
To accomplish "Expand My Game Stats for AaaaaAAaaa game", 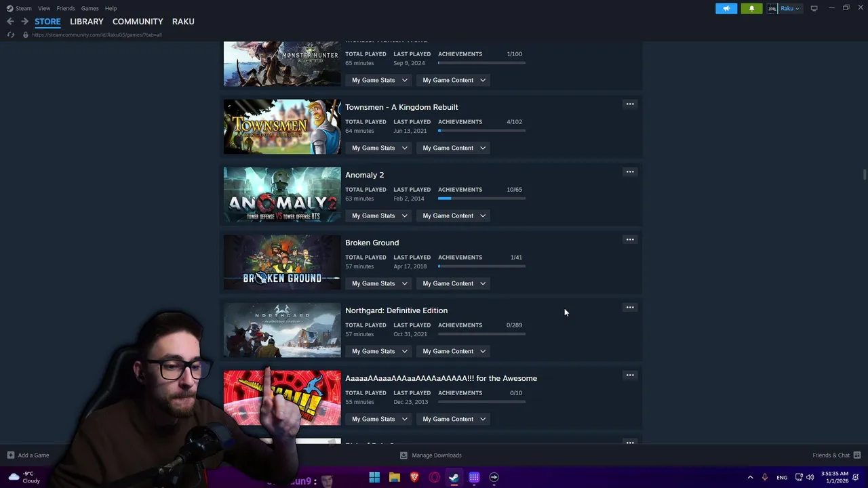I will pyautogui.click(x=379, y=419).
